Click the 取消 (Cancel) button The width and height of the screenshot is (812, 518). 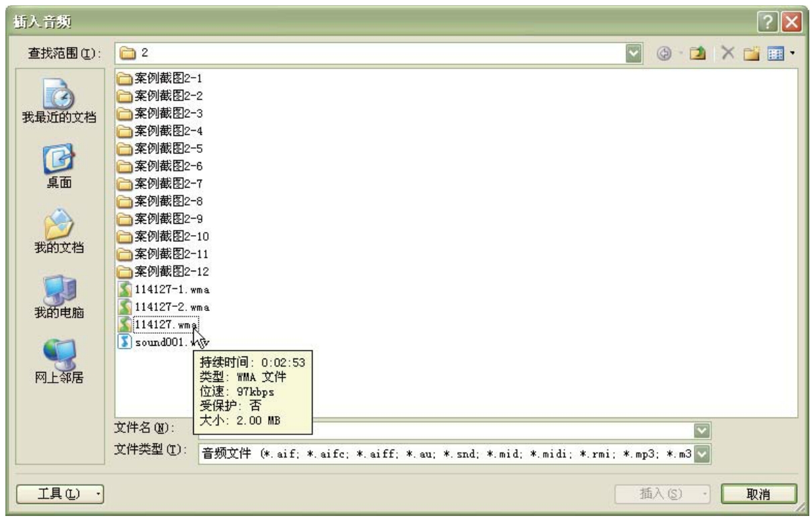pyautogui.click(x=758, y=495)
